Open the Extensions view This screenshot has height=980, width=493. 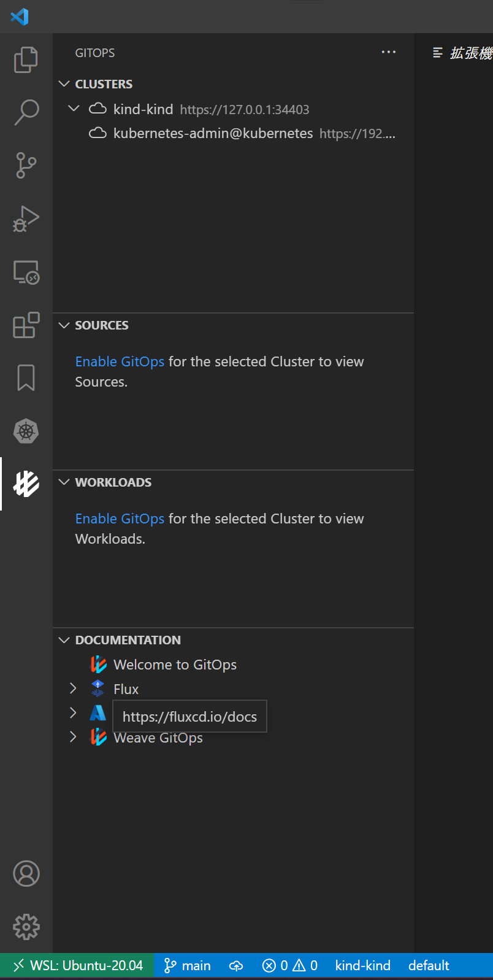coord(26,325)
